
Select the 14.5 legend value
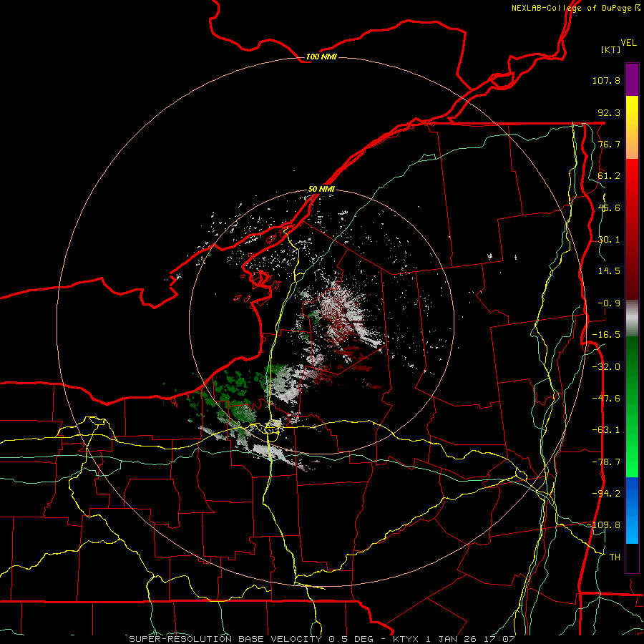(x=609, y=271)
